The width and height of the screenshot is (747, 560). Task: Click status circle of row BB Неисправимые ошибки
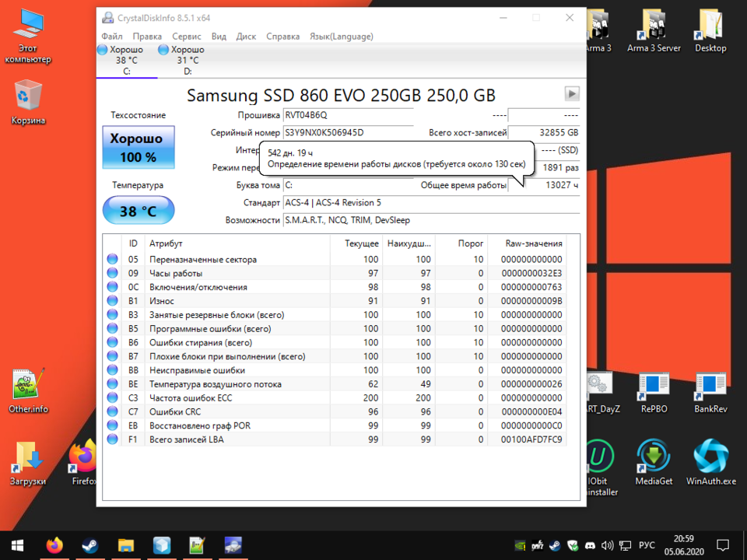pos(112,370)
